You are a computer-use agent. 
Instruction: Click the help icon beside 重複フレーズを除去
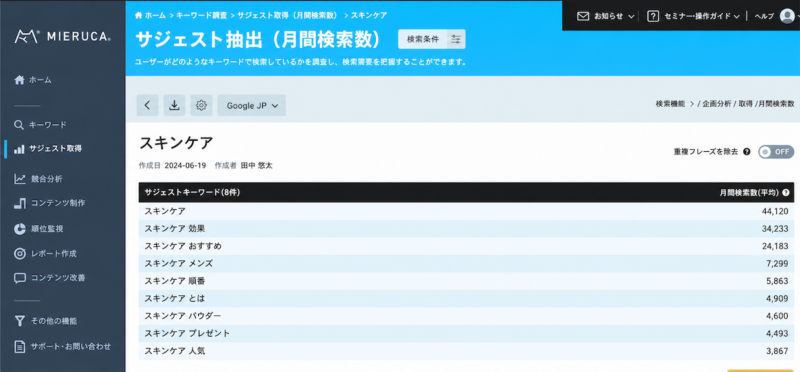tap(747, 152)
